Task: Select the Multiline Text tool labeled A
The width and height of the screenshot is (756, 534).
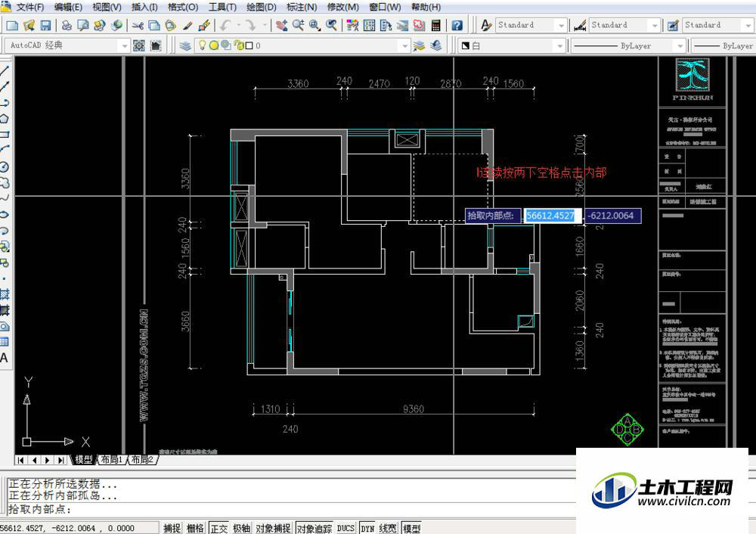Action: pyautogui.click(x=4, y=358)
